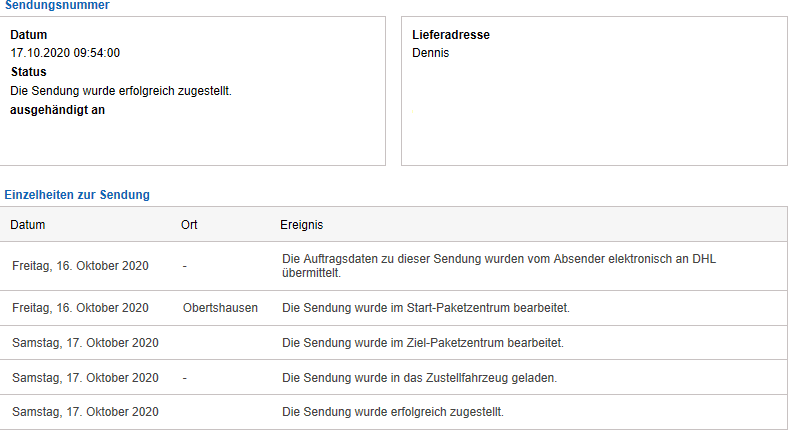The height and width of the screenshot is (433, 793).
Task: Click the Datum column header
Action: [x=28, y=225]
